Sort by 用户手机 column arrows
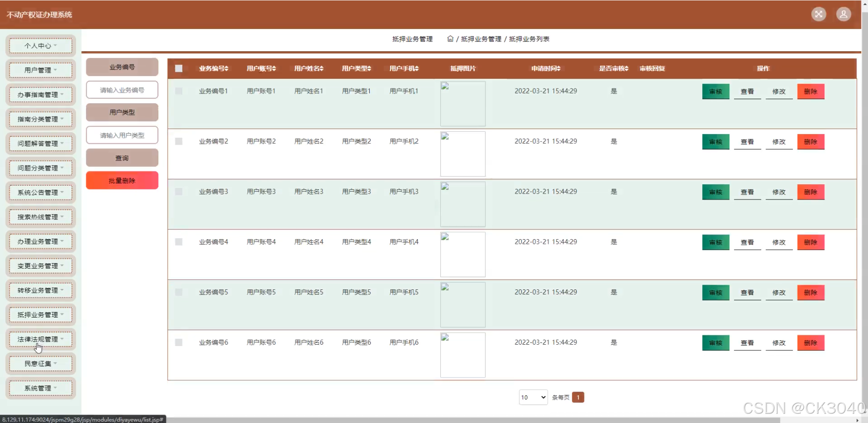 417,69
